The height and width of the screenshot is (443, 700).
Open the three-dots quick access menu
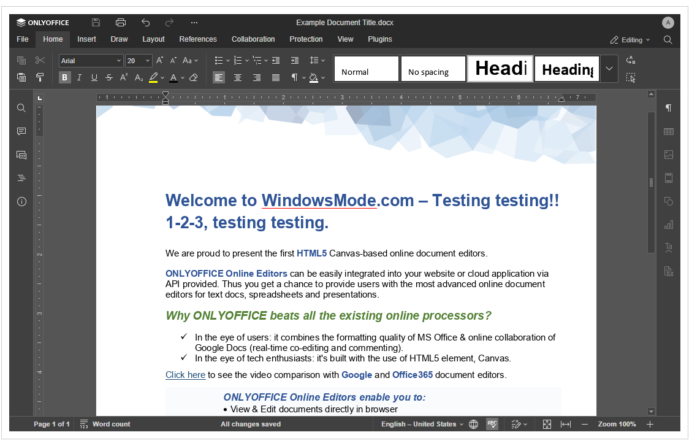click(194, 22)
